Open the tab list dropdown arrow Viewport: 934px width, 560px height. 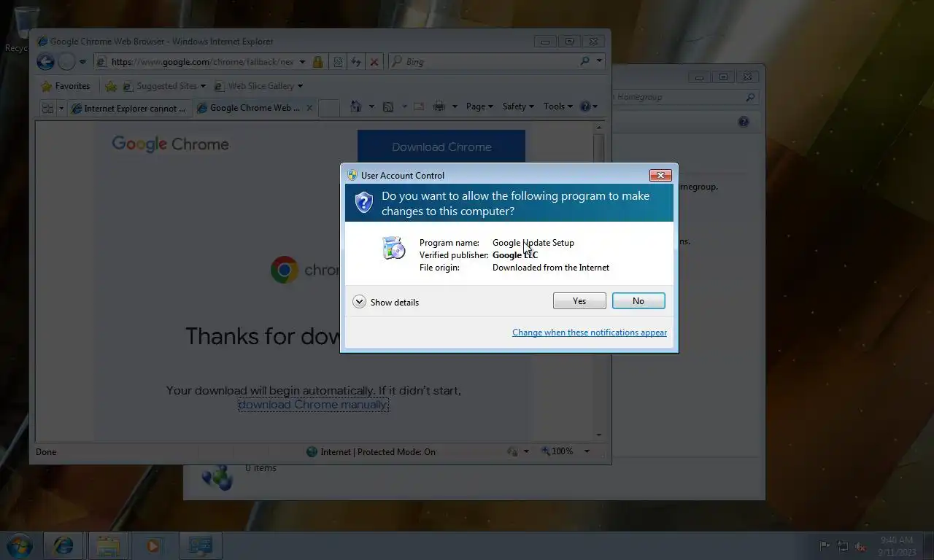point(61,108)
